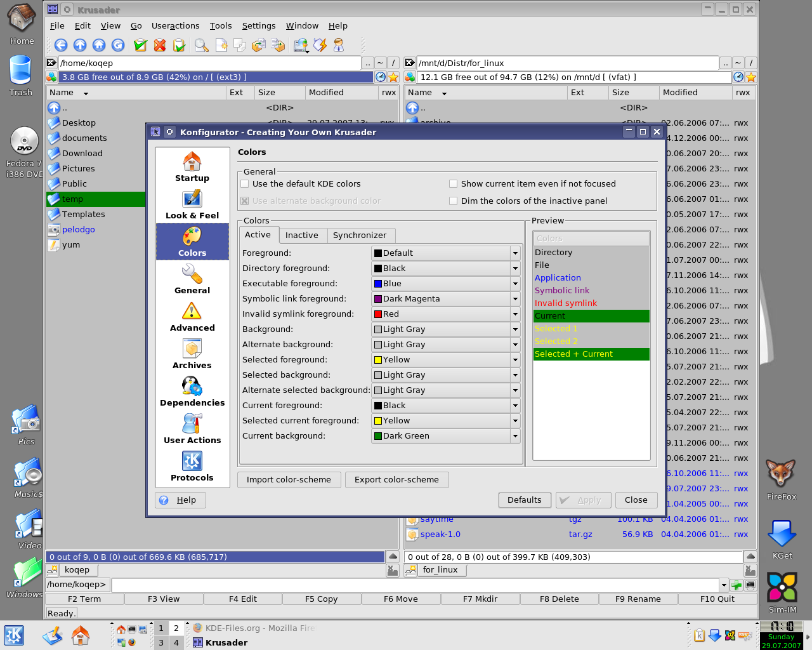Open the Symbolic link foreground dropdown
This screenshot has width=812, height=650.
click(x=446, y=299)
